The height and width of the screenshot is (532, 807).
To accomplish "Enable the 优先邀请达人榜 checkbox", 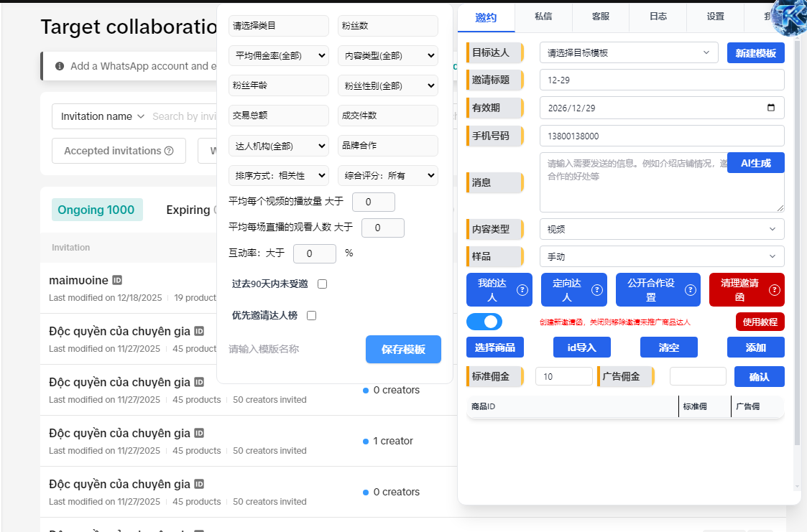I will [x=312, y=315].
